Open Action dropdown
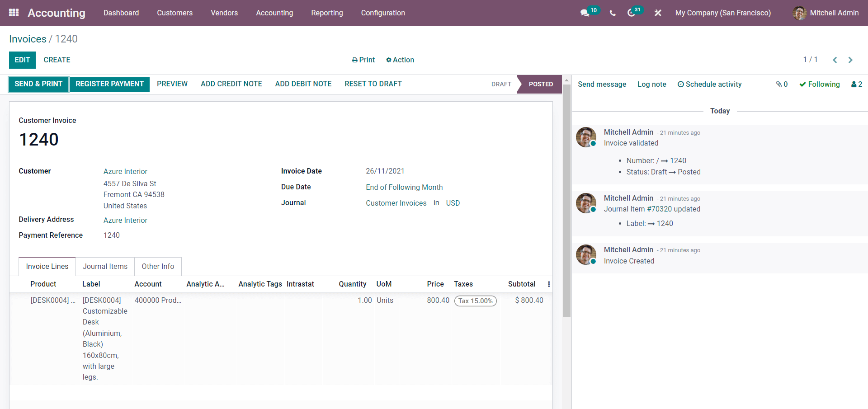Screen dimensions: 868x409 [400, 60]
